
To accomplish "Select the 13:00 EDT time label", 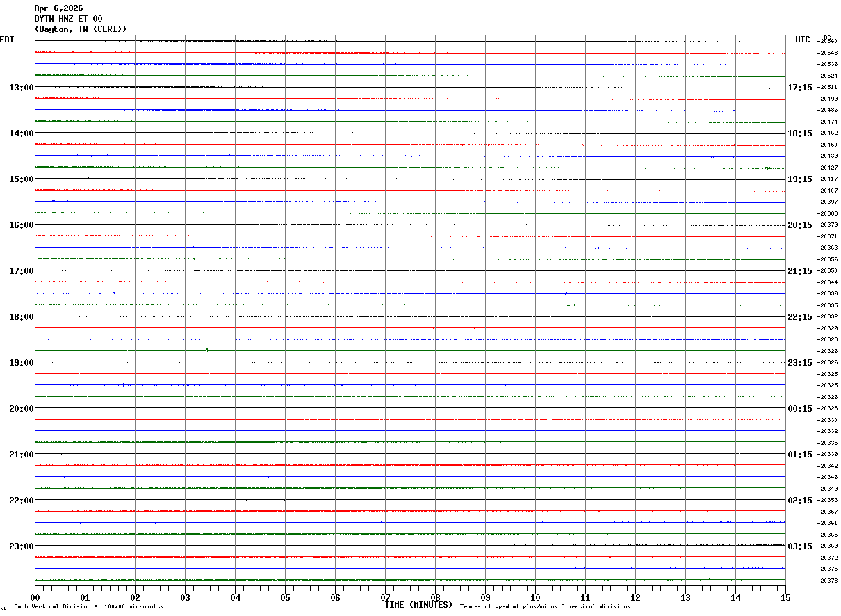I will pos(21,88).
